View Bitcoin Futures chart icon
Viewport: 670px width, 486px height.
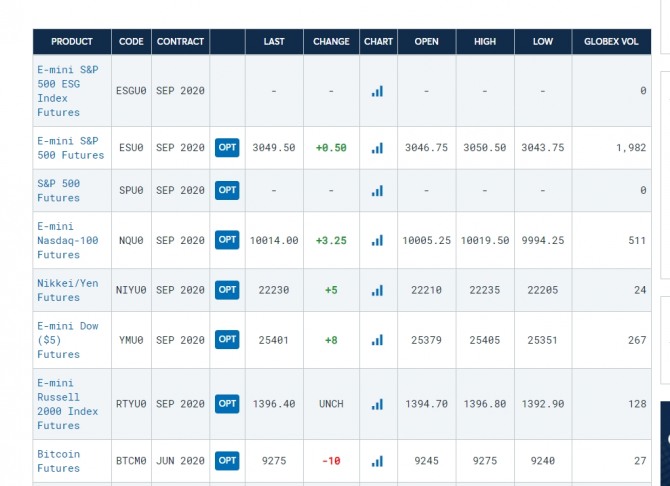[x=377, y=461]
